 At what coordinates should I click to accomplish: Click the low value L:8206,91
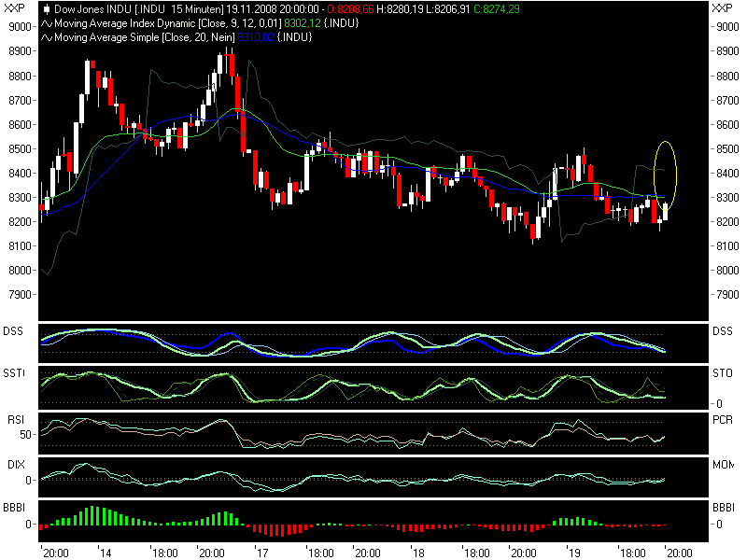[x=448, y=9]
